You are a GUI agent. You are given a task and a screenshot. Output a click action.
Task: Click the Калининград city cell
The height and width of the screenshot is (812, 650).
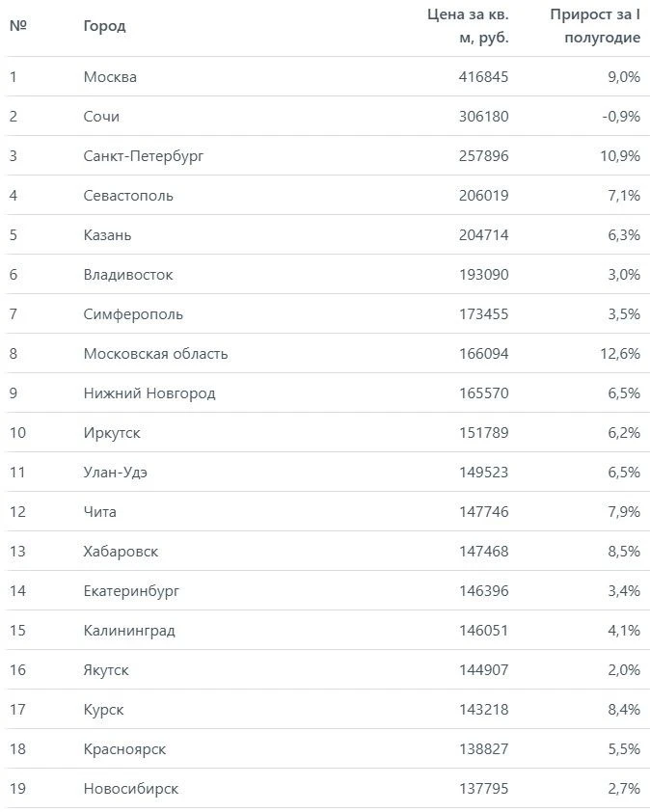point(129,631)
